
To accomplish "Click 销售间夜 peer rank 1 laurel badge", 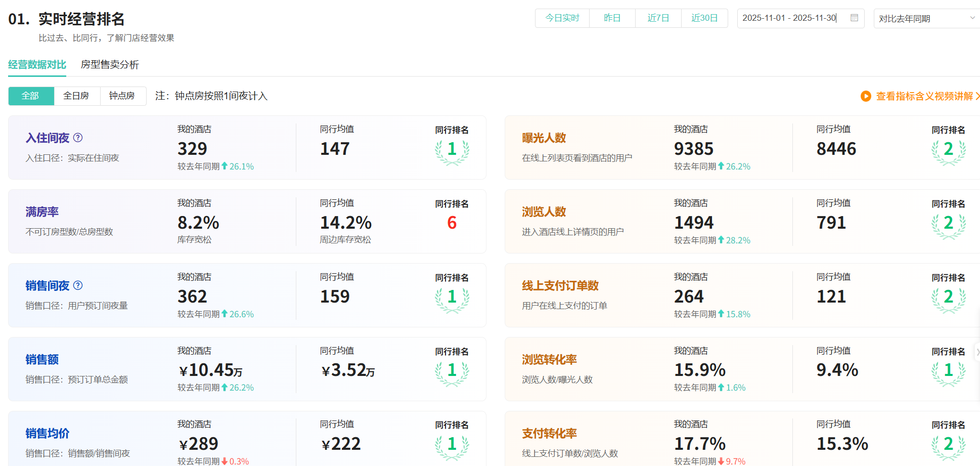I will point(452,300).
